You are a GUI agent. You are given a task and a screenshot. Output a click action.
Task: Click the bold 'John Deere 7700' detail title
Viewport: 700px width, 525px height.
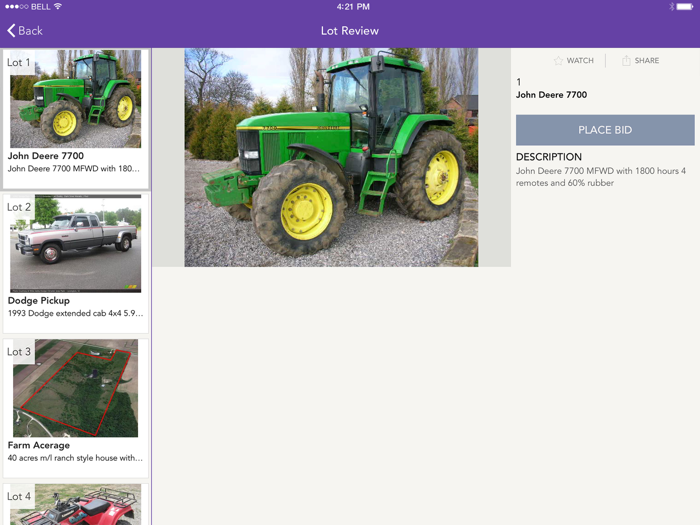551,95
